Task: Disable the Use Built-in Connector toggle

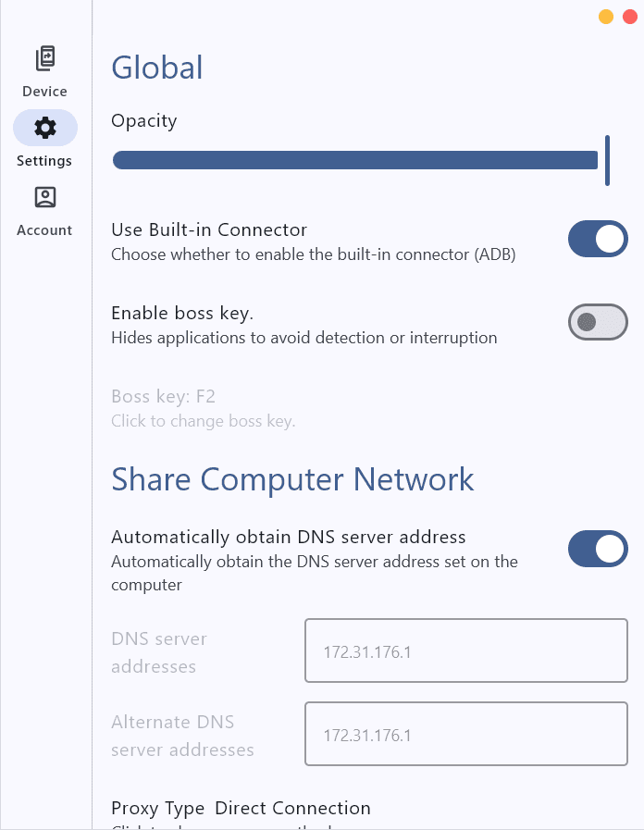Action: [598, 239]
